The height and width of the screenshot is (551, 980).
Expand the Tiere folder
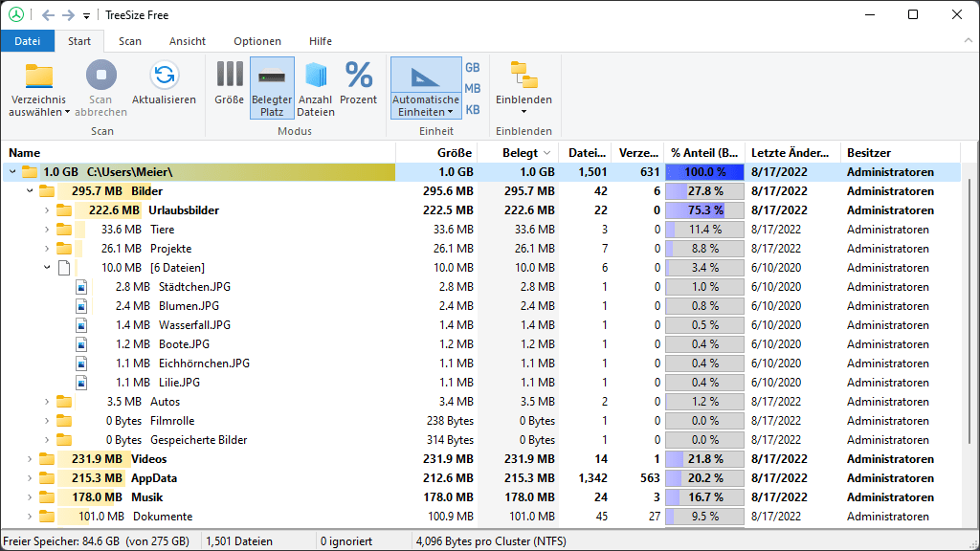pos(47,230)
